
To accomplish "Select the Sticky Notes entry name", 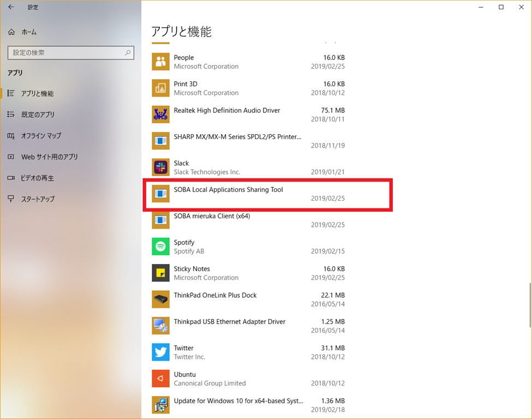I will [x=192, y=269].
